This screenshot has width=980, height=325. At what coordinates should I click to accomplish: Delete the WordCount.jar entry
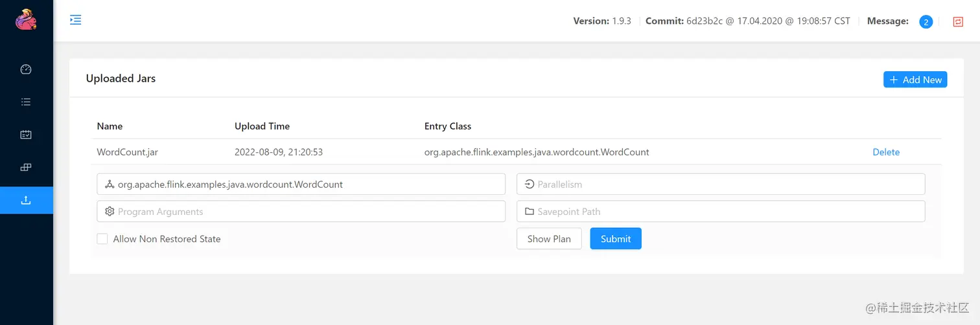(885, 152)
